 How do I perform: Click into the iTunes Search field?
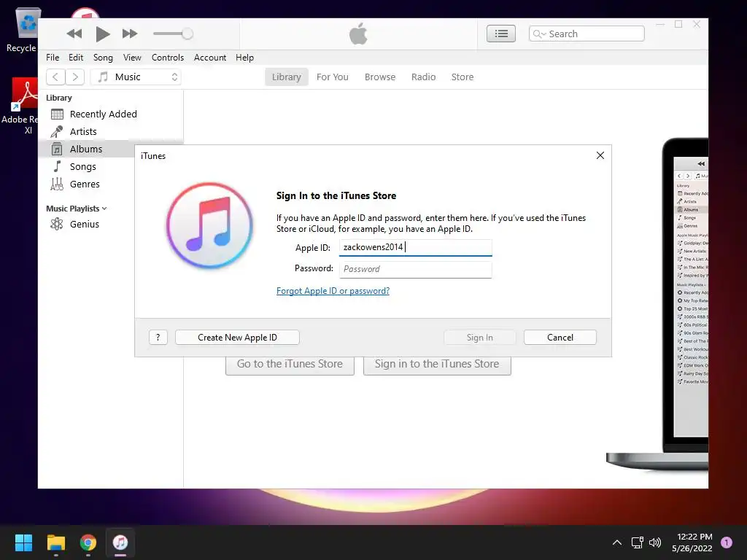point(587,34)
